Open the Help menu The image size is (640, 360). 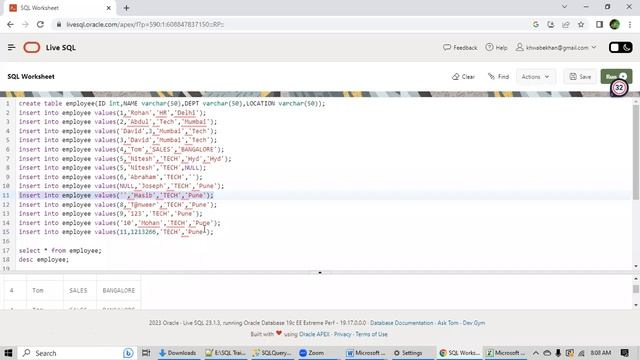[496, 47]
